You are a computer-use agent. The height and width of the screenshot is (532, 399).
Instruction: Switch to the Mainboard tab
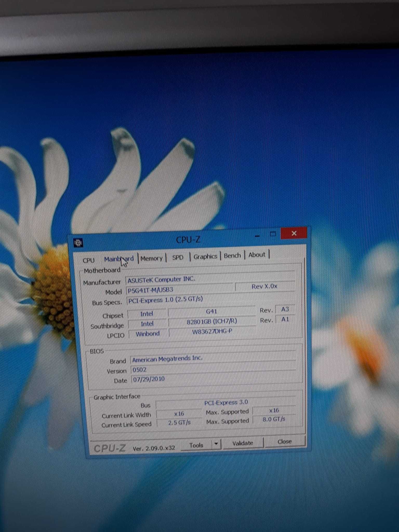tap(119, 259)
